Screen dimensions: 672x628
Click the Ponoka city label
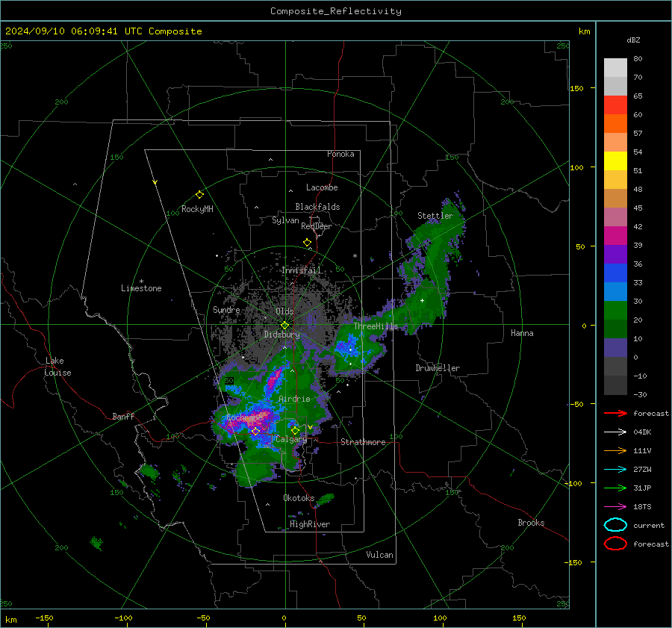tap(340, 154)
